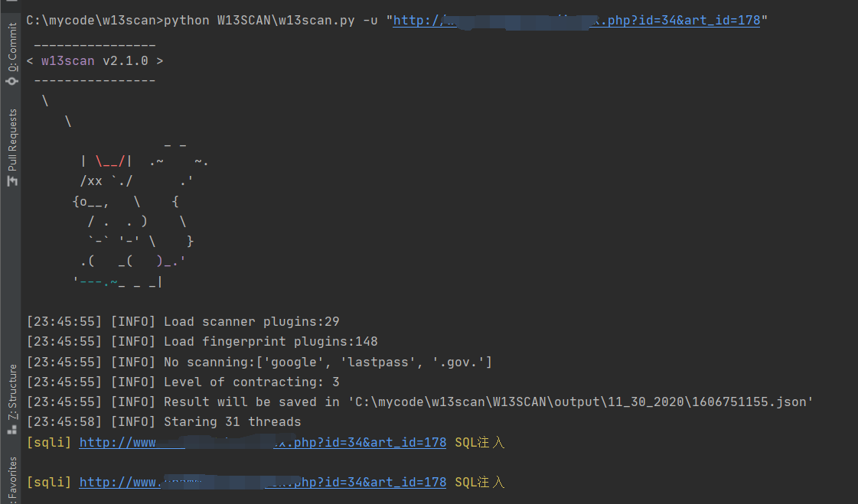Click the second 'SQL注入' result label
Screen dimensions: 858x504
tap(479, 482)
